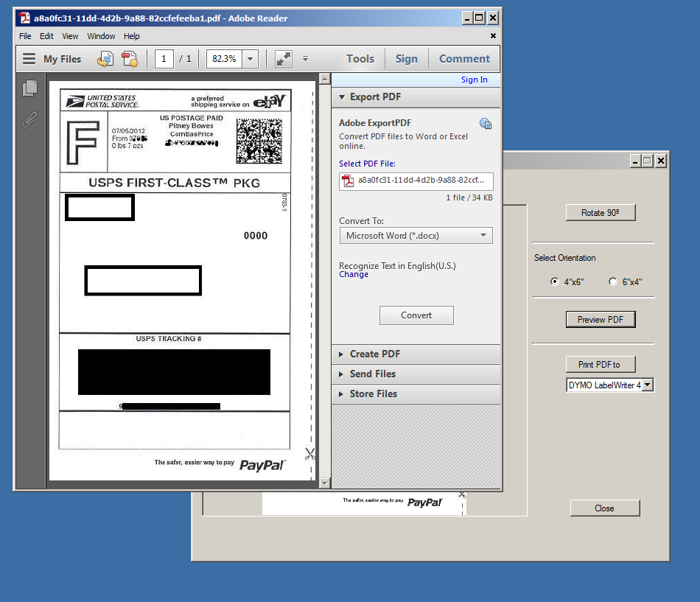Minimize the label printing dialog window
This screenshot has height=602, width=700.
635,161
